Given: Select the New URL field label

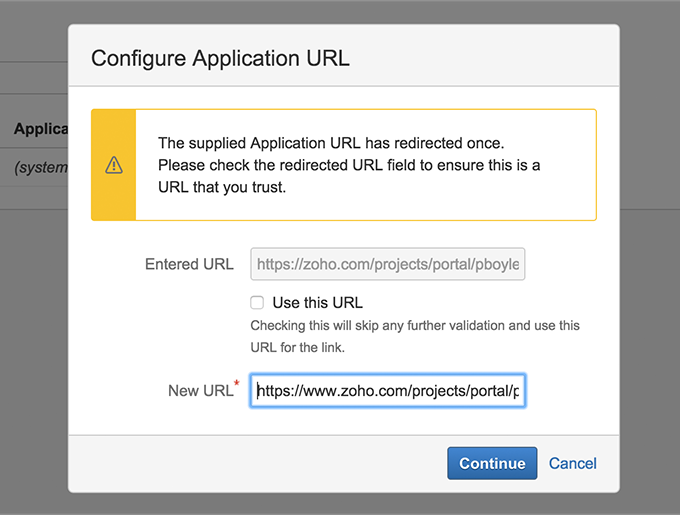Looking at the screenshot, I should [199, 391].
